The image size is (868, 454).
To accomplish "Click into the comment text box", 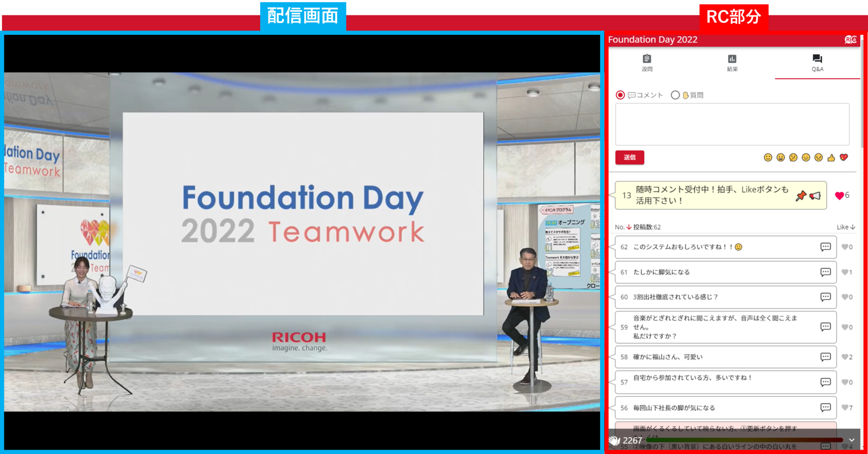I will coord(732,124).
